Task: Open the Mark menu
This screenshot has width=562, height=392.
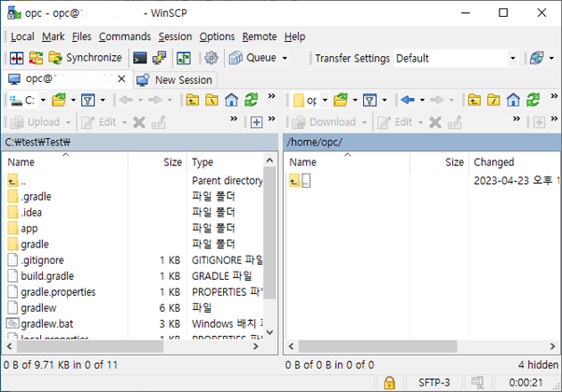Action: point(53,36)
